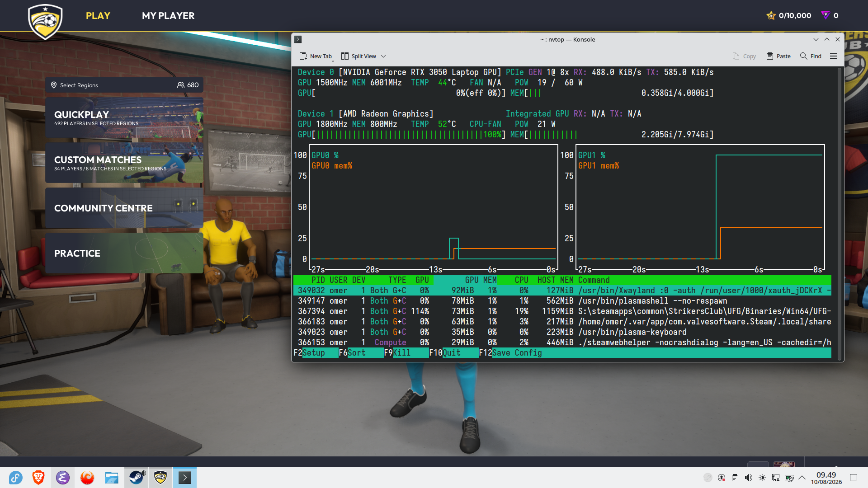The height and width of the screenshot is (488, 868).
Task: Expand the Split View dropdown chevron
Action: [x=383, y=56]
